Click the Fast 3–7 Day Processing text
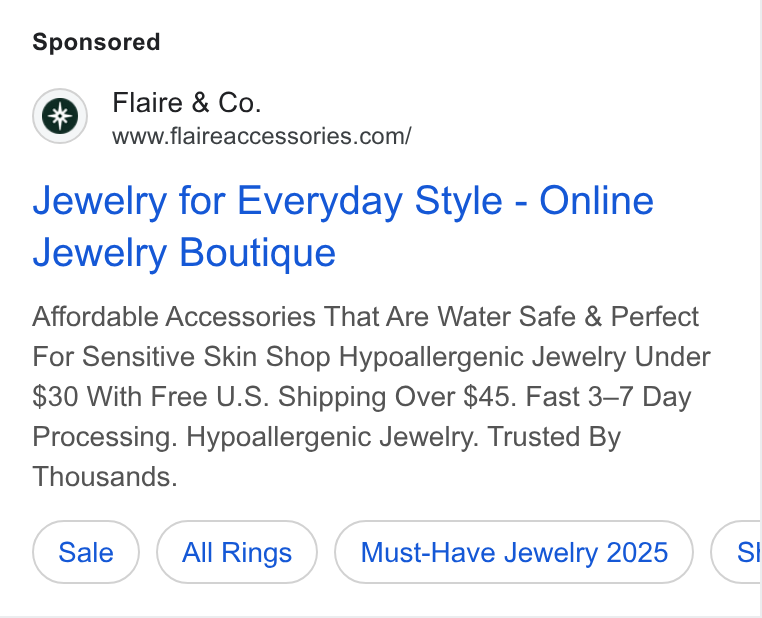This screenshot has width=762, height=618. (362, 416)
